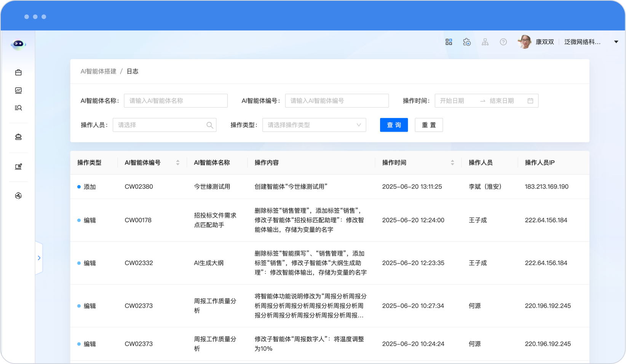Focus the AI智能体名称 input field
Image resolution: width=626 pixels, height=364 pixels.
tap(176, 101)
